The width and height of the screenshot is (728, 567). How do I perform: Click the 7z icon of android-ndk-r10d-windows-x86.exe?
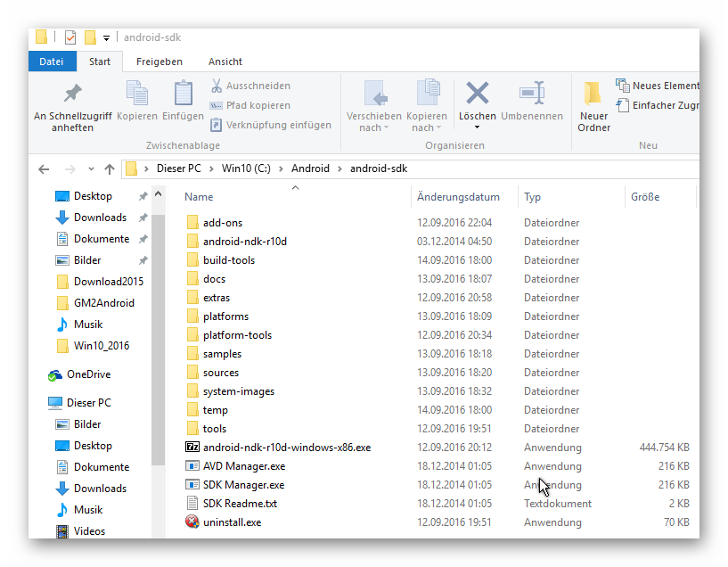pos(192,448)
